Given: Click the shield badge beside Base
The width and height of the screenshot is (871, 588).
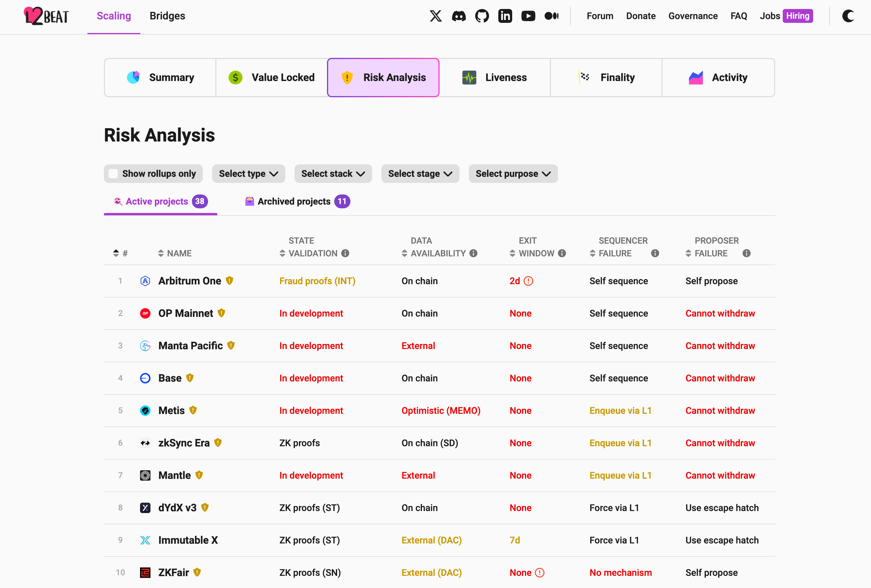Looking at the screenshot, I should point(190,377).
